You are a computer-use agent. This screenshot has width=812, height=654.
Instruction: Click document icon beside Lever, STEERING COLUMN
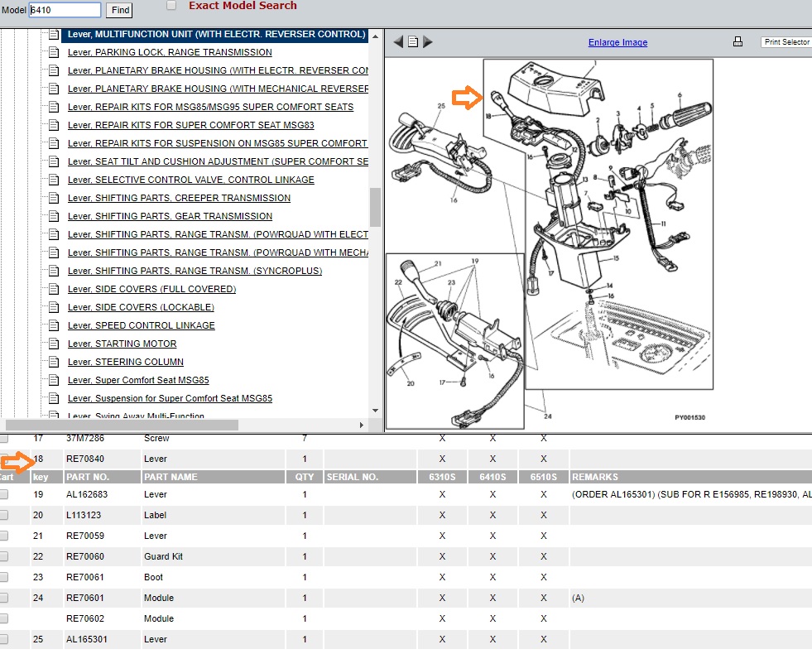point(54,362)
